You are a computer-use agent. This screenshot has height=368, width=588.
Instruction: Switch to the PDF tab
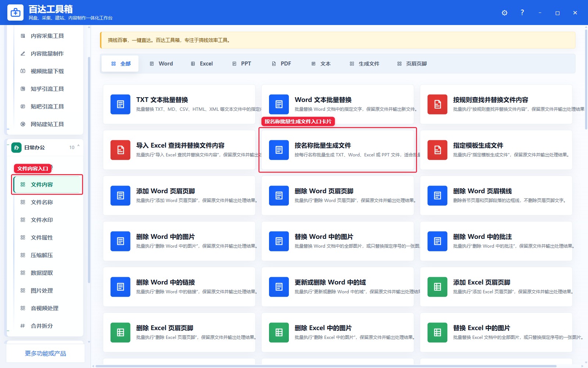tap(282, 64)
